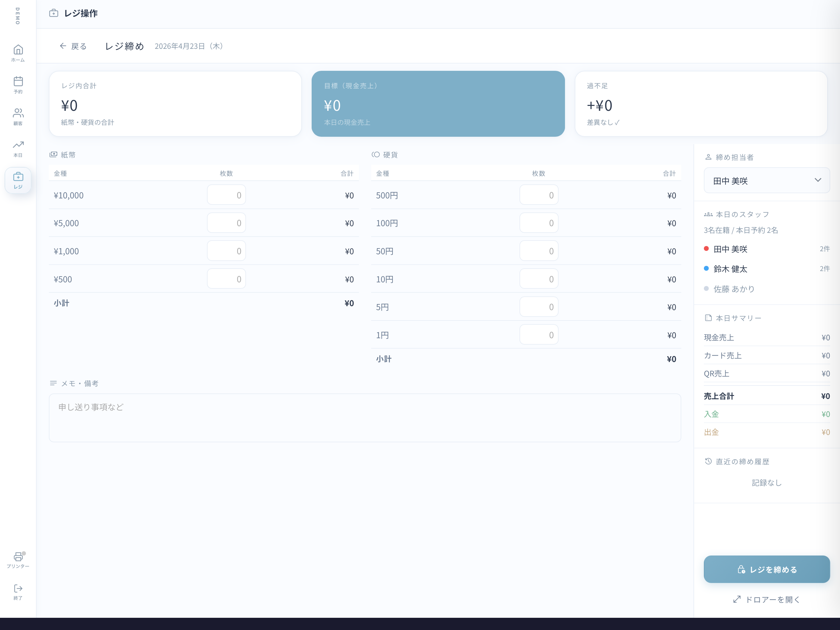Click the 紙幣 banknote section icon

click(53, 154)
